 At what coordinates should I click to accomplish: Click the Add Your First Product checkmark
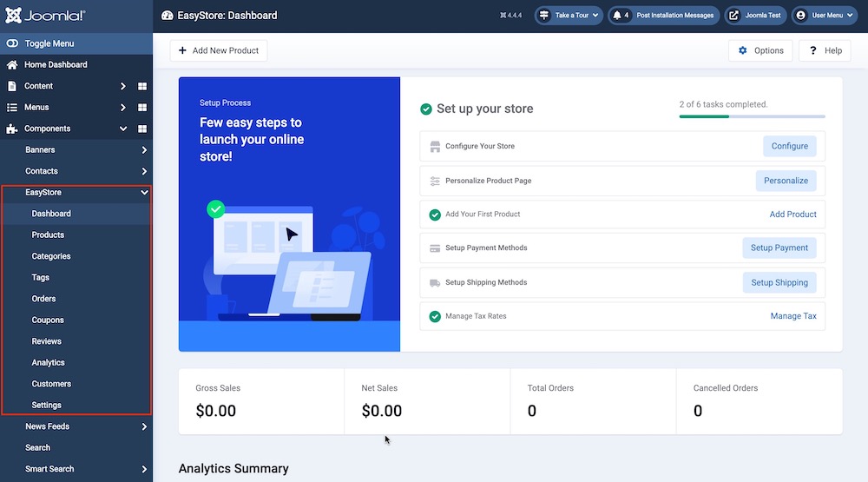[435, 215]
